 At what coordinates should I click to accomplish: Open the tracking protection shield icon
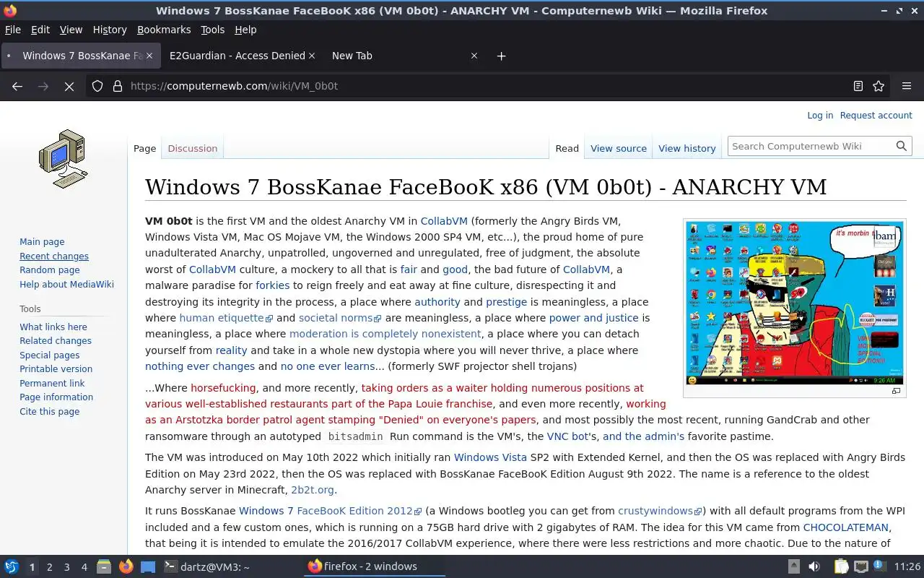coord(97,86)
